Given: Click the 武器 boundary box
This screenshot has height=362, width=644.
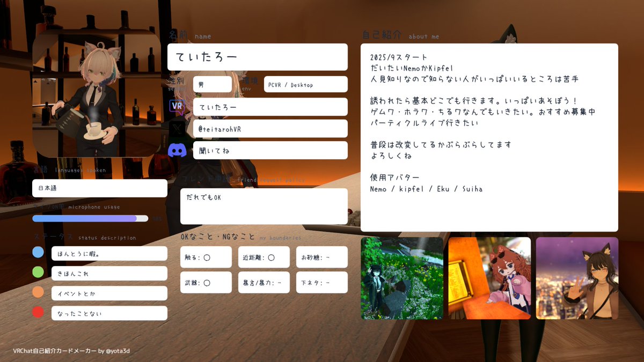Looking at the screenshot, I should pyautogui.click(x=206, y=282).
